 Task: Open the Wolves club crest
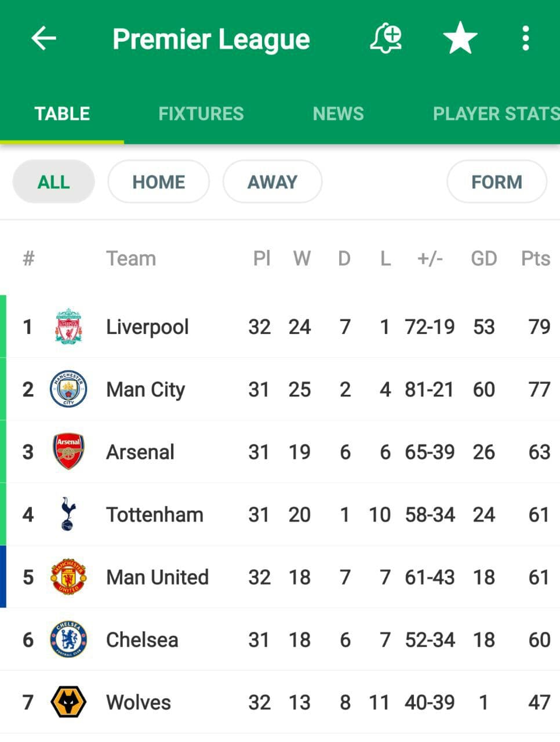68,702
